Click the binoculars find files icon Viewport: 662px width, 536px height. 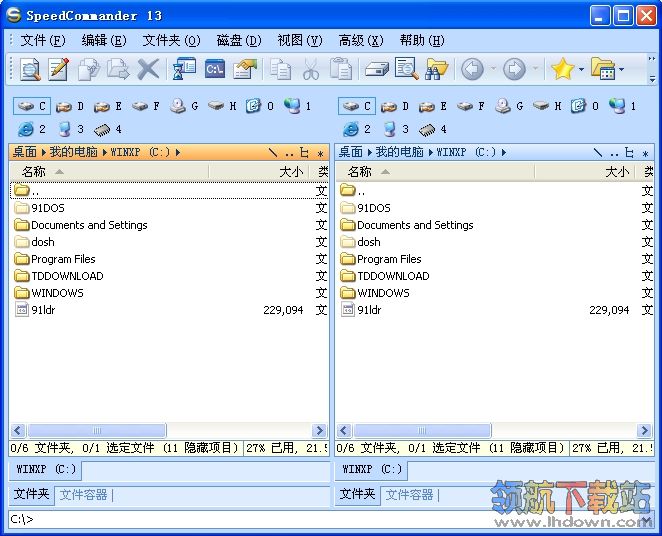[437, 69]
